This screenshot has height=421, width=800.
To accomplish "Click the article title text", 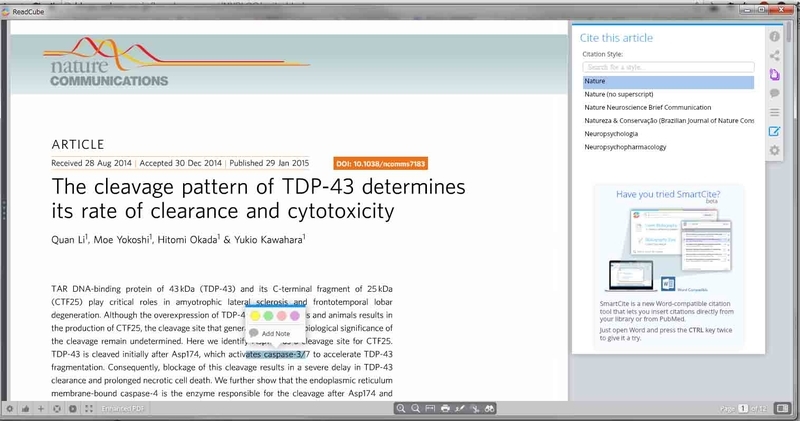I will [258, 199].
